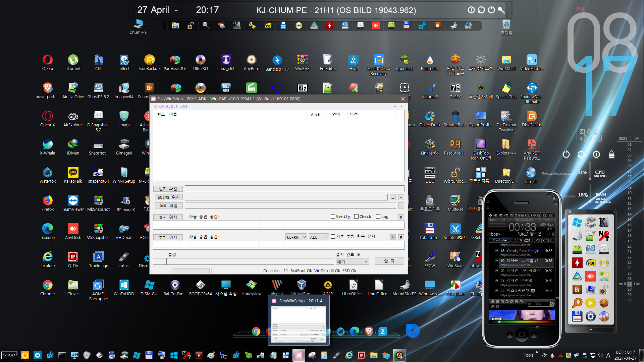Click the 언어 column header
The image size is (644, 362).
pos(336,115)
